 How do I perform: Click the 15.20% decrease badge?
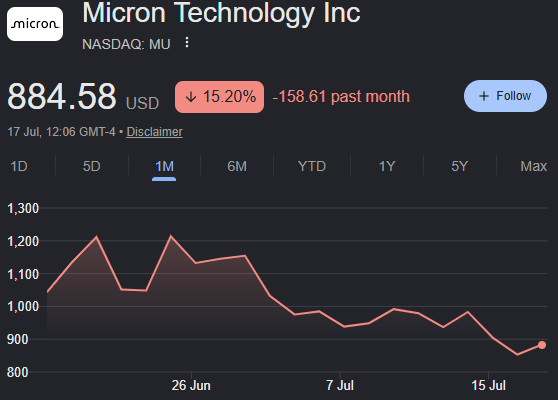tap(219, 97)
